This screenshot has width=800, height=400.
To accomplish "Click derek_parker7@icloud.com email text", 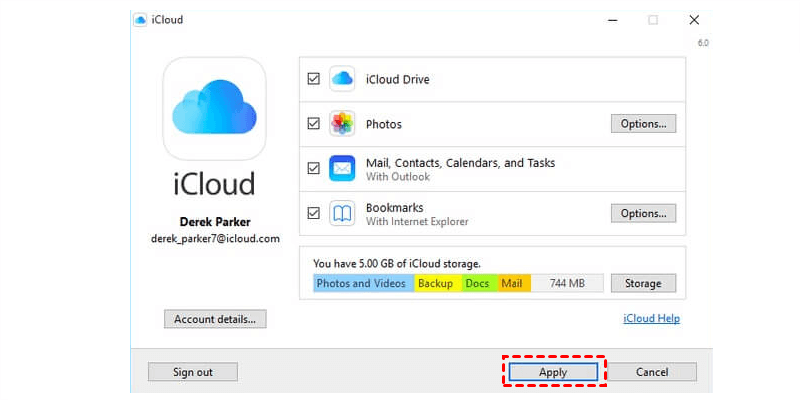I will [x=215, y=238].
